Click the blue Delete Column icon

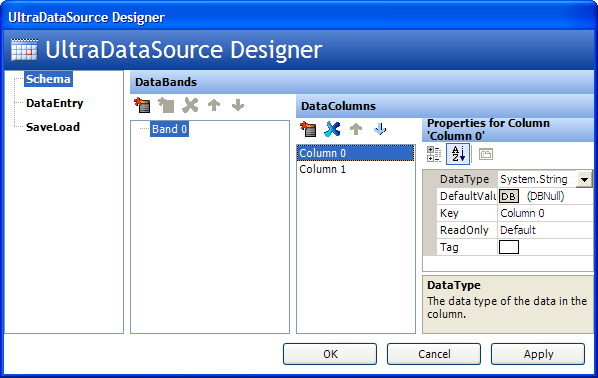coord(332,129)
